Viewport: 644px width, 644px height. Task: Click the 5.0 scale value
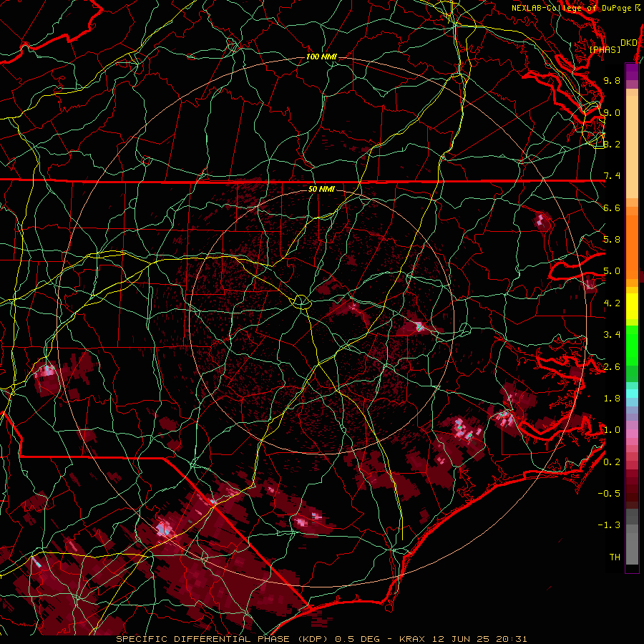pyautogui.click(x=612, y=271)
